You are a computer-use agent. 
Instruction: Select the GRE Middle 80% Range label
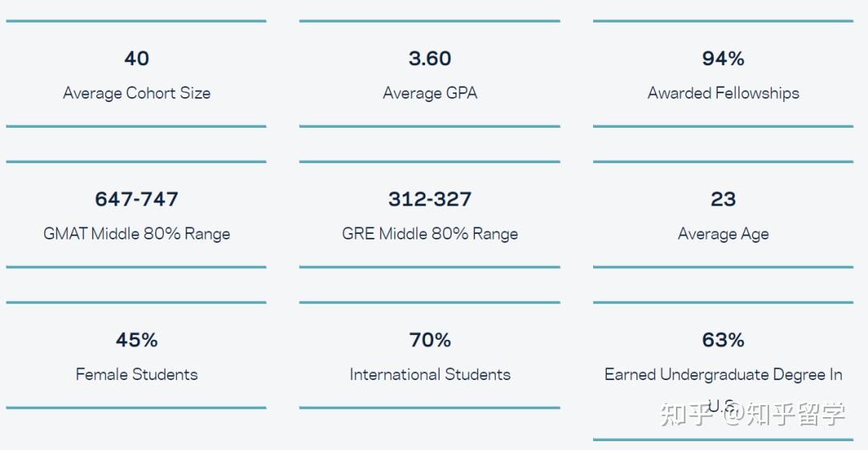tap(430, 234)
